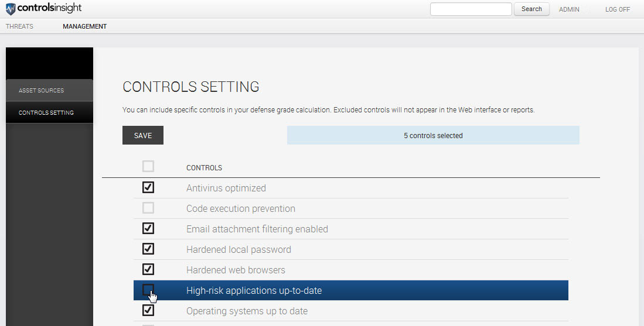Uncheck the Antivirus optimized checkbox

(x=148, y=188)
